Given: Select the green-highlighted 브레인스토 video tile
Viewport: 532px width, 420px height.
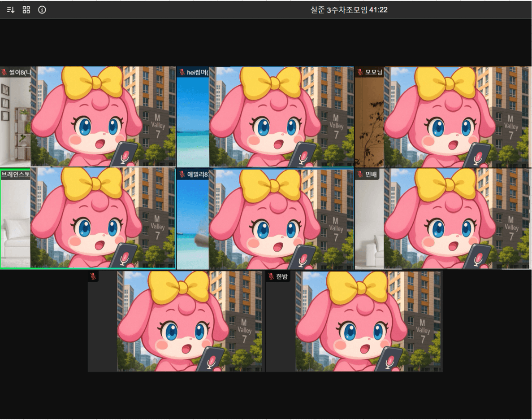Looking at the screenshot, I should coord(87,218).
